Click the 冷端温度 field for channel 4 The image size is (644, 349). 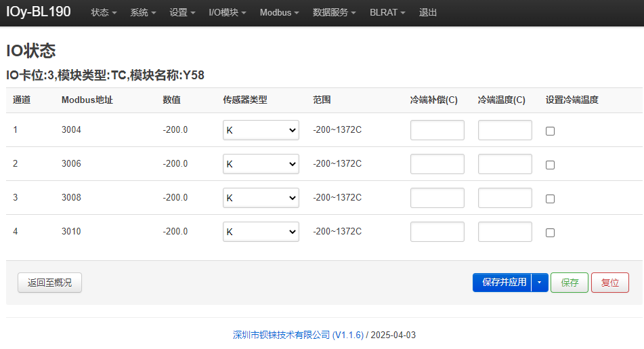click(505, 232)
